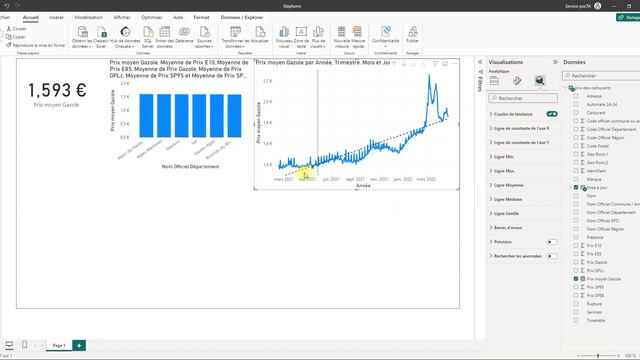Switch to the build visual (fields) pane icon
Viewport: 640px width, 360px height.
point(494,81)
